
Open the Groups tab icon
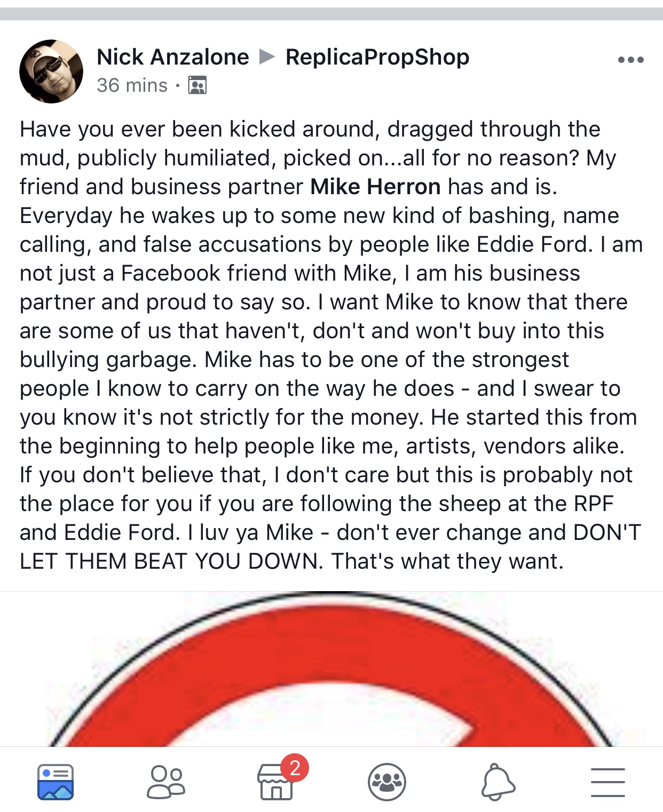click(387, 782)
